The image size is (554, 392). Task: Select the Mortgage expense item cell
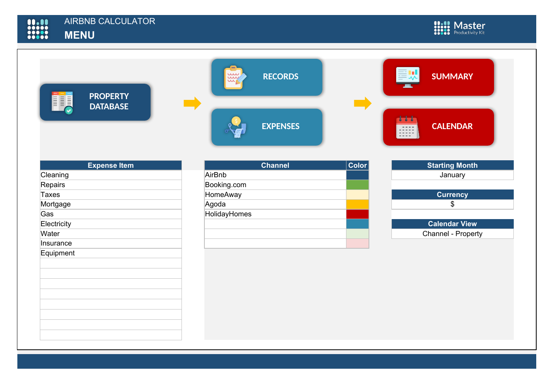pos(111,204)
